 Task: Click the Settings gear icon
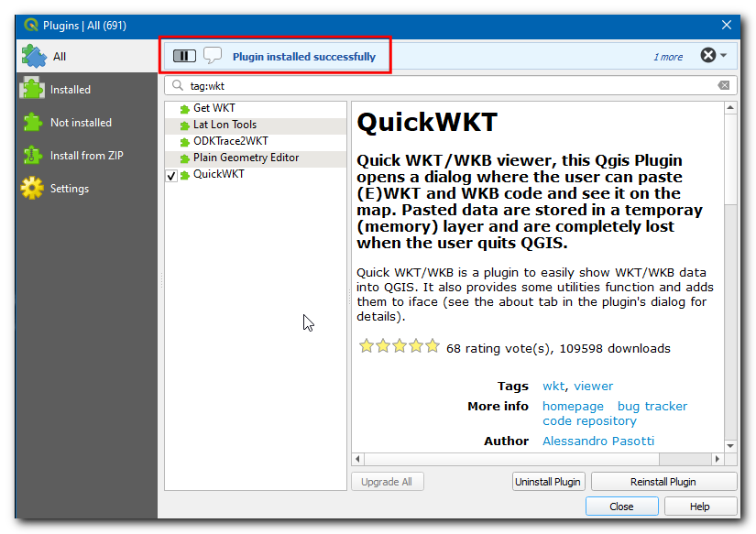pos(33,189)
